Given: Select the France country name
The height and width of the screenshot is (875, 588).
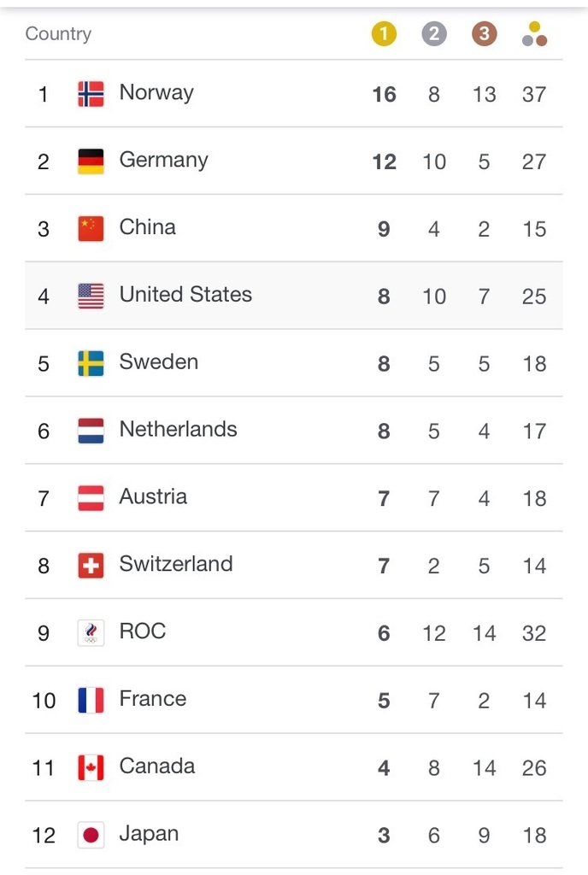Looking at the screenshot, I should pyautogui.click(x=153, y=698).
